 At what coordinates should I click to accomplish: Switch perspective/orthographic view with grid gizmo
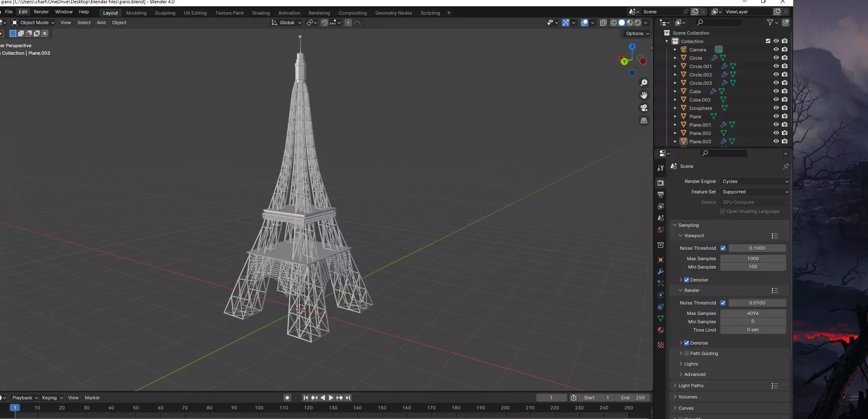(x=644, y=120)
